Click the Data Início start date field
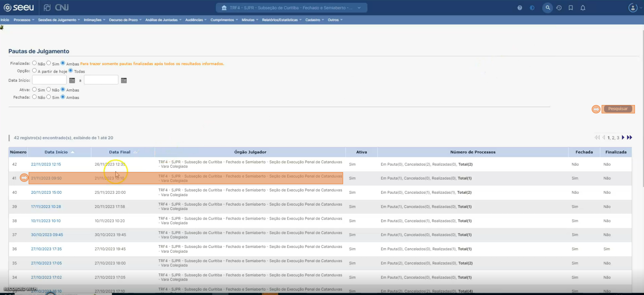The width and height of the screenshot is (644, 295). click(49, 80)
